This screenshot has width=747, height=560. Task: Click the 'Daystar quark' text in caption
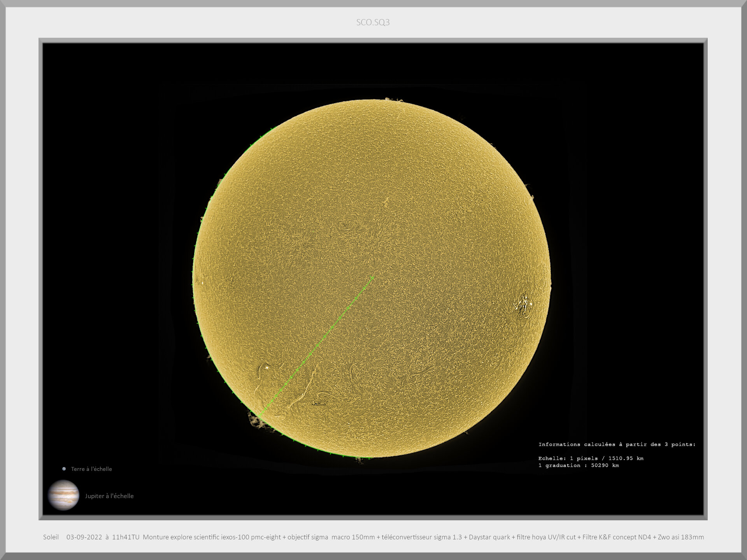[x=489, y=537]
